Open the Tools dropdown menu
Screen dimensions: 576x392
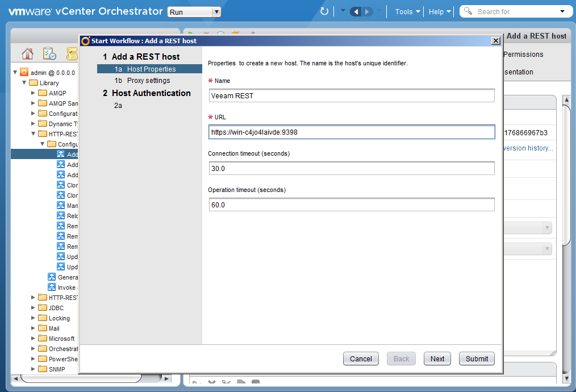pos(407,12)
